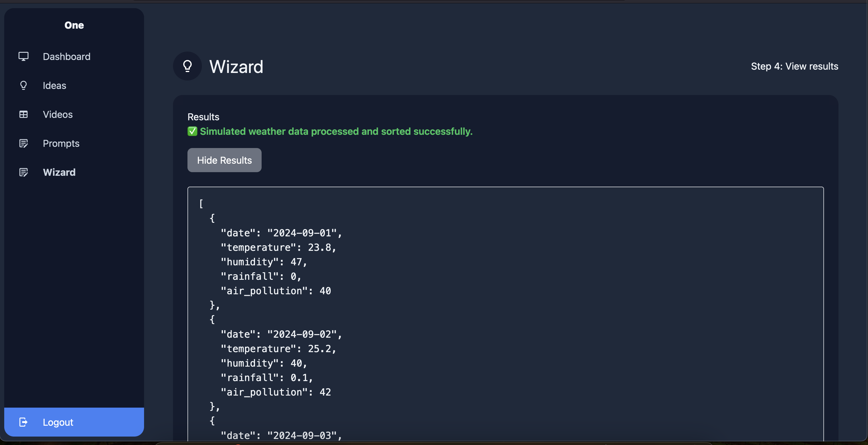Click the Ideas lightbulb icon in sidebar
868x445 pixels.
23,85
